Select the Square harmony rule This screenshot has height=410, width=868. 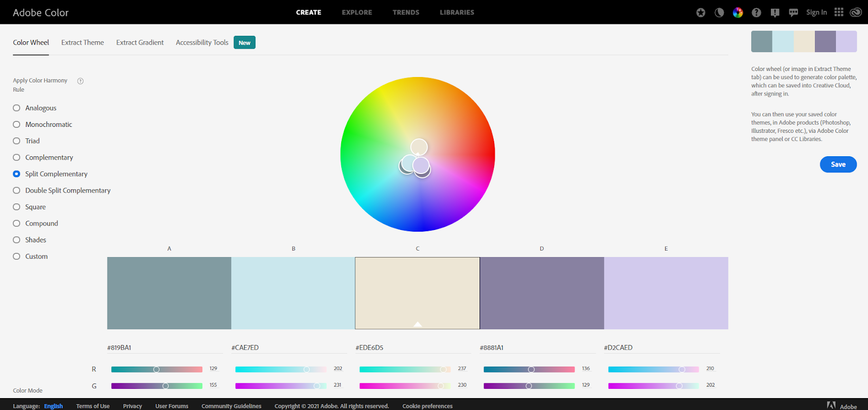[x=29, y=207]
